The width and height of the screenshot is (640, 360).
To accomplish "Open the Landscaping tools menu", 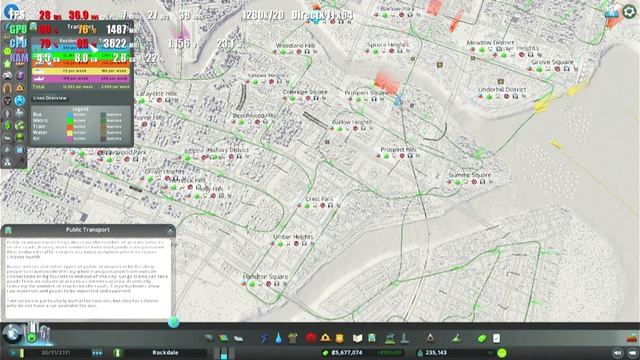I will click(x=457, y=338).
